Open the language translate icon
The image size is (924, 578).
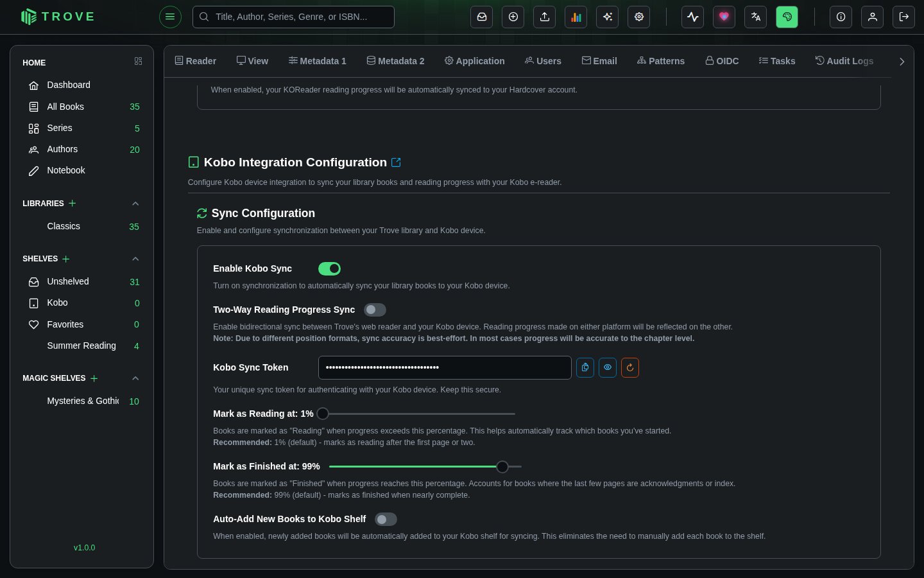pos(756,17)
